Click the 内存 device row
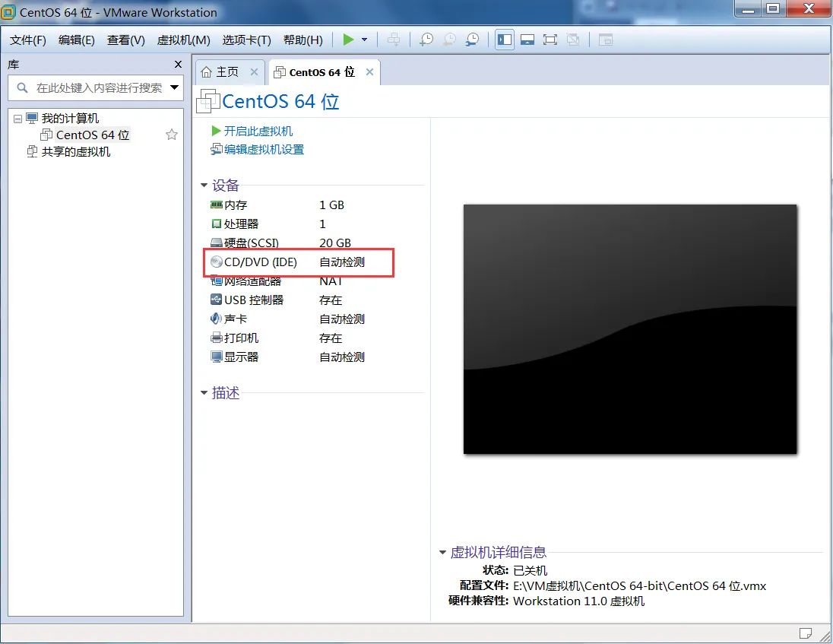Viewport: 833px width, 644px height. [x=289, y=205]
